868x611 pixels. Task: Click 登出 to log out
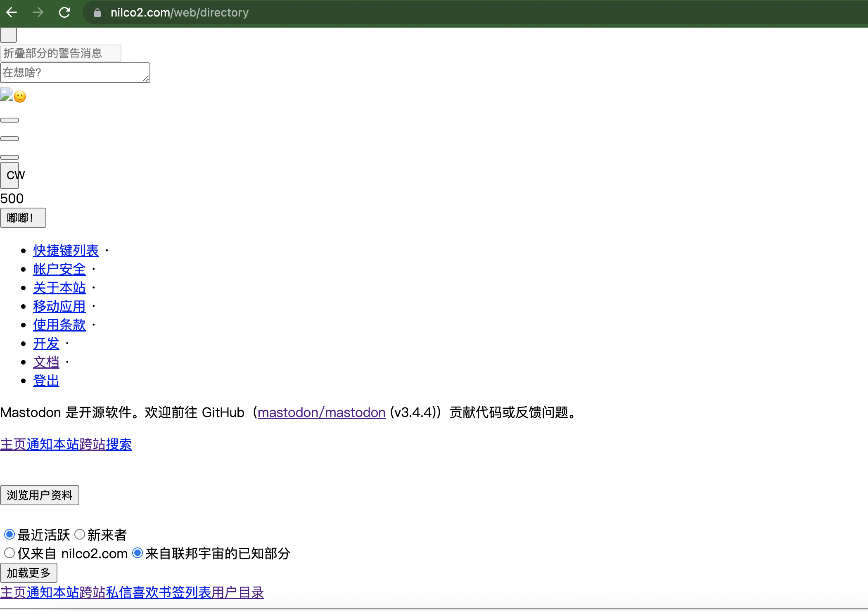click(x=46, y=381)
